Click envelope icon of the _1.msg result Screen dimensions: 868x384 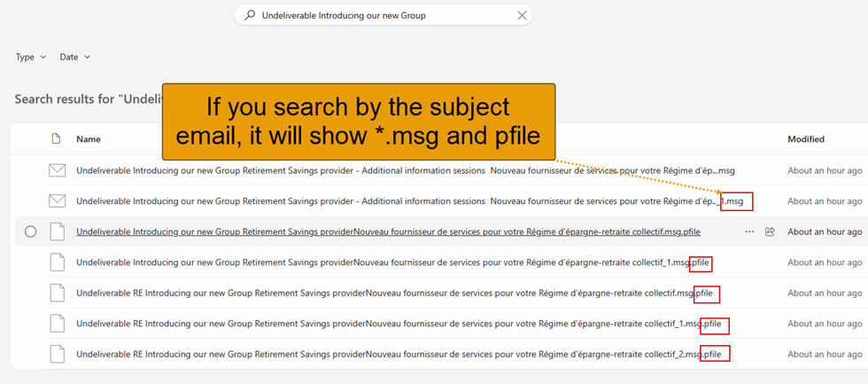57,201
